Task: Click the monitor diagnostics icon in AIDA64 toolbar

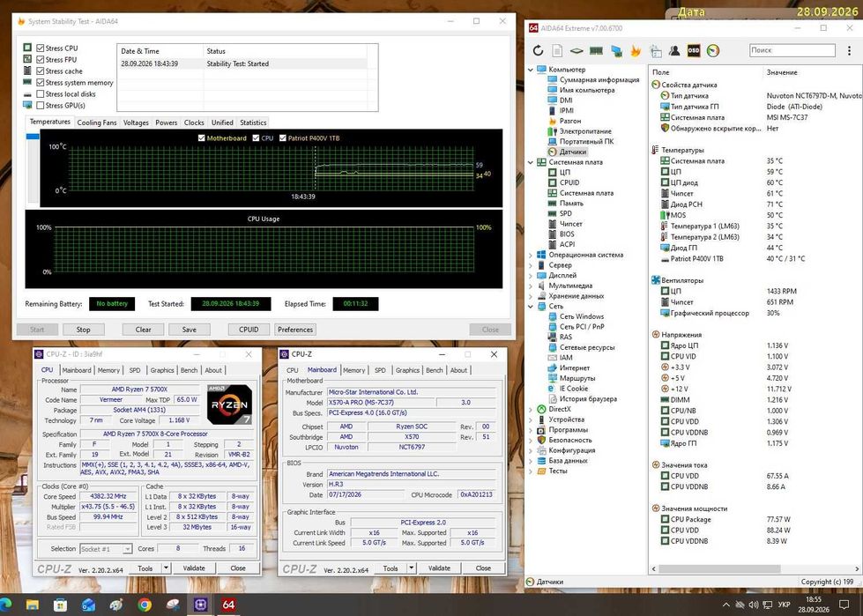Action: tap(616, 51)
